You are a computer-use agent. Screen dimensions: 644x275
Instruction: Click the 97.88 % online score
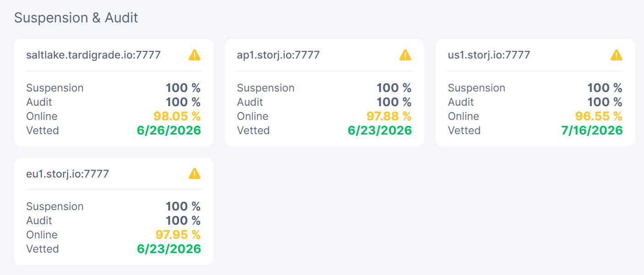click(389, 116)
